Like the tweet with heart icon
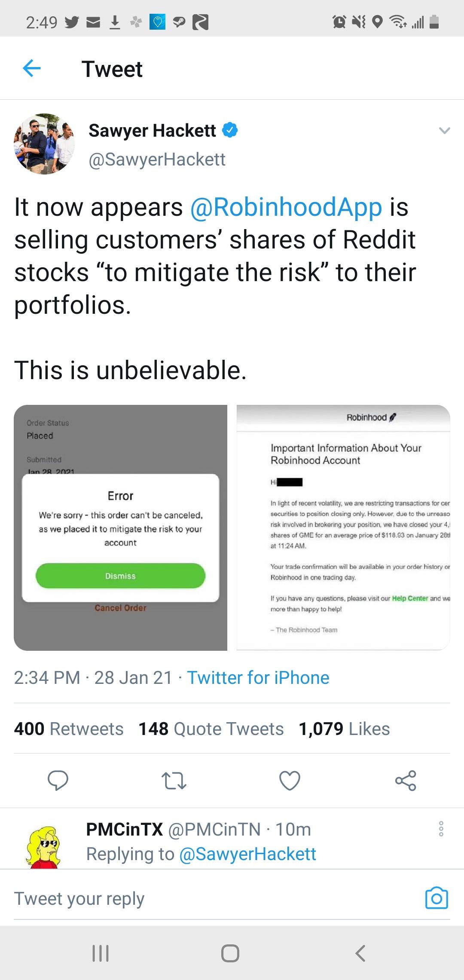 290,781
